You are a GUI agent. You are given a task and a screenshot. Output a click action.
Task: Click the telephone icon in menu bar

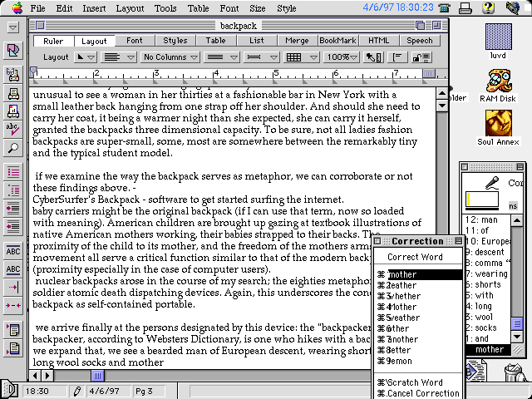click(444, 7)
